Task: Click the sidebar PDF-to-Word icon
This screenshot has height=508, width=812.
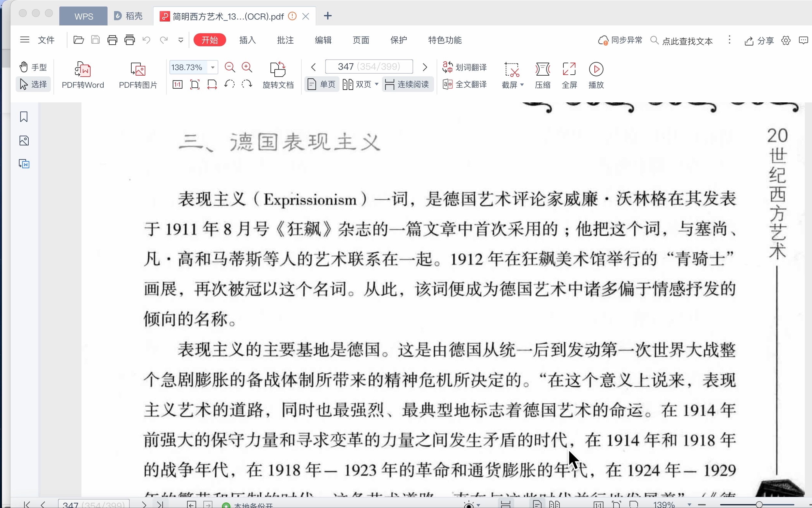Action: coord(24,164)
